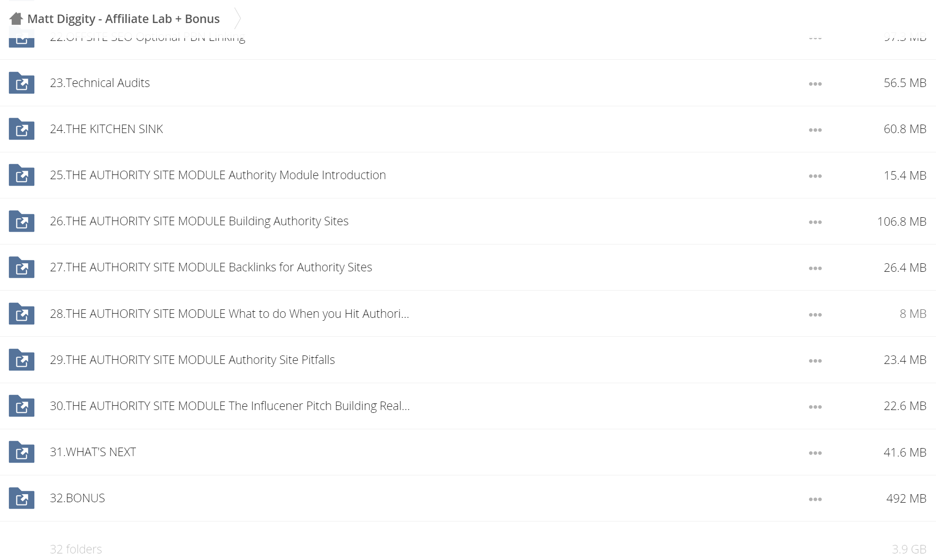Click the 24.THE KITCHEN SINK folder icon
This screenshot has height=560, width=936.
(x=22, y=129)
